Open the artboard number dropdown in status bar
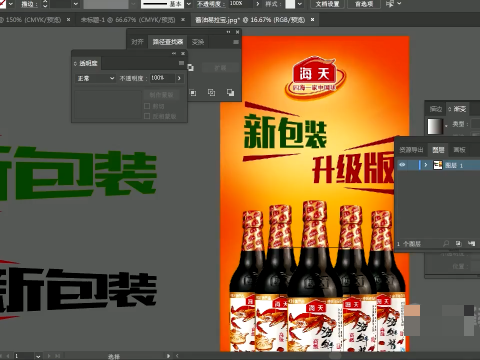The image size is (480, 360). (38, 356)
